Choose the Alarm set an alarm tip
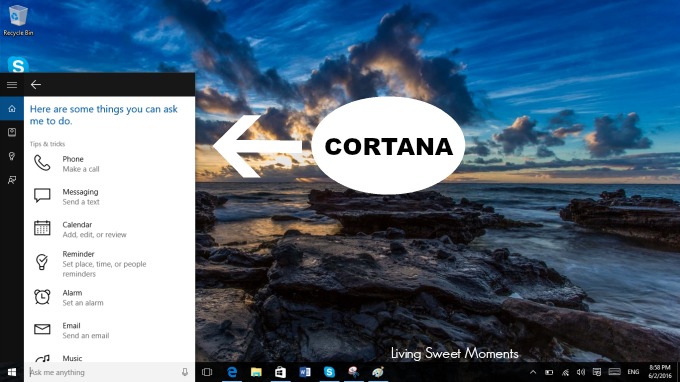 click(109, 297)
